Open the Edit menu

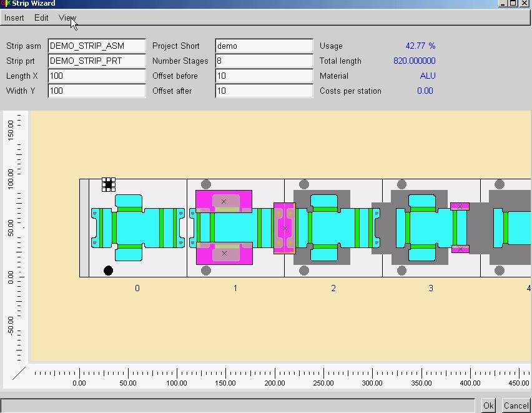pos(41,17)
